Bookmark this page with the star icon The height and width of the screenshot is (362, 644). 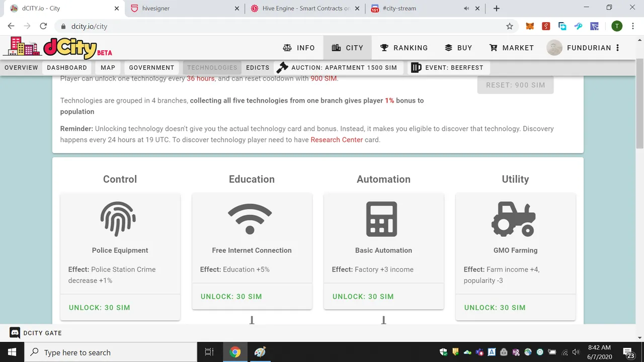click(x=510, y=26)
